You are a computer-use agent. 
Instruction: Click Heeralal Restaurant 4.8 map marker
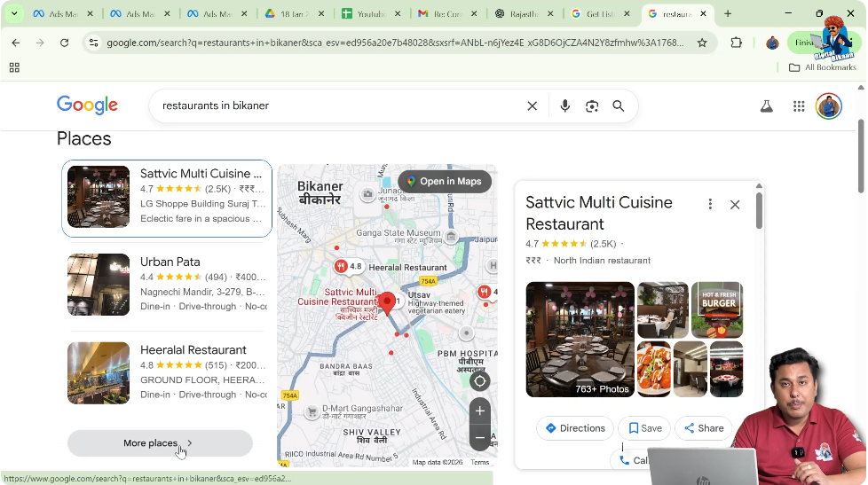click(348, 267)
